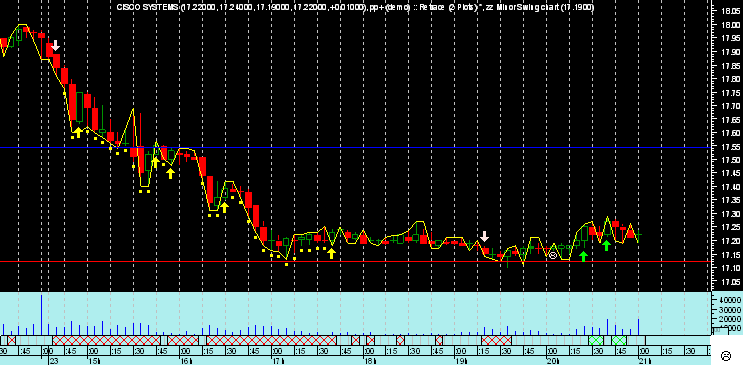Image resolution: width=743 pixels, height=365 pixels.
Task: Click the second green hatched signal box
Action: [619, 340]
